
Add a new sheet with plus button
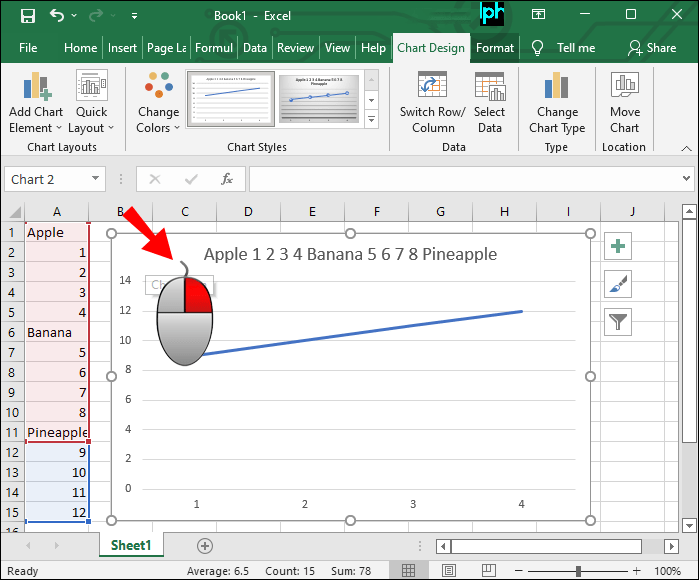tap(205, 545)
